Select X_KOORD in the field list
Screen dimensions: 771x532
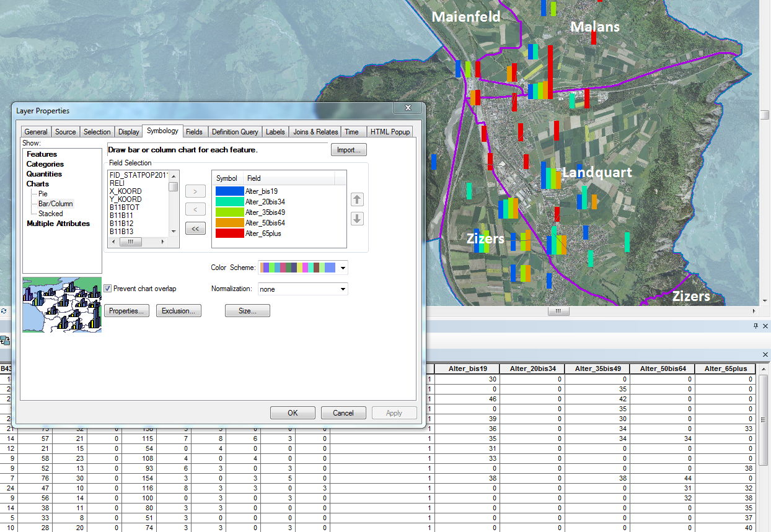point(125,191)
